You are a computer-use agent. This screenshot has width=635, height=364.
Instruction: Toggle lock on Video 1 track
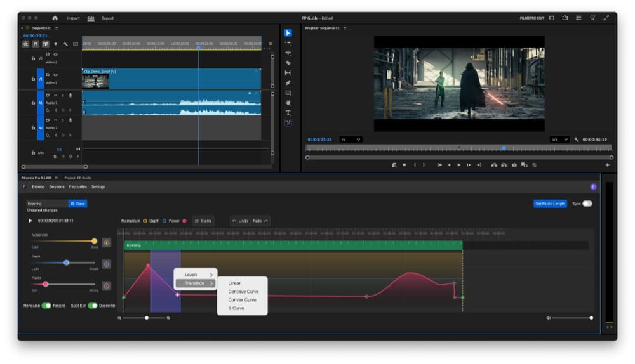(x=33, y=79)
